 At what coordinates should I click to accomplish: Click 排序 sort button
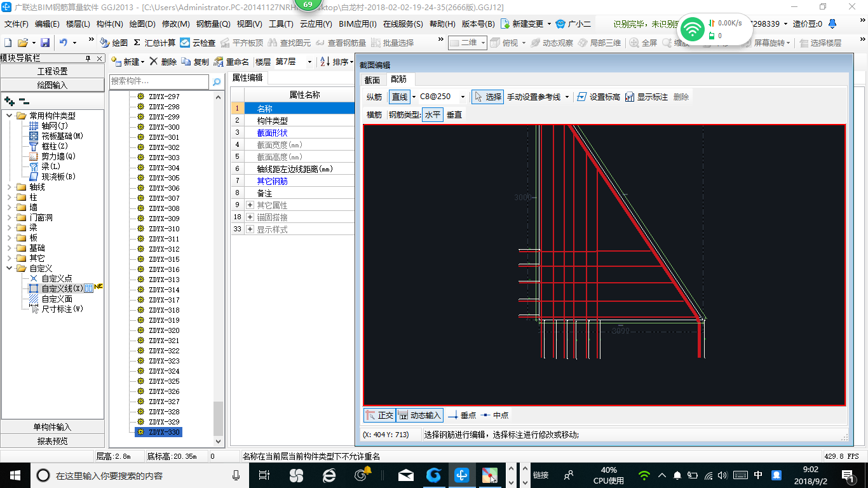(x=337, y=62)
